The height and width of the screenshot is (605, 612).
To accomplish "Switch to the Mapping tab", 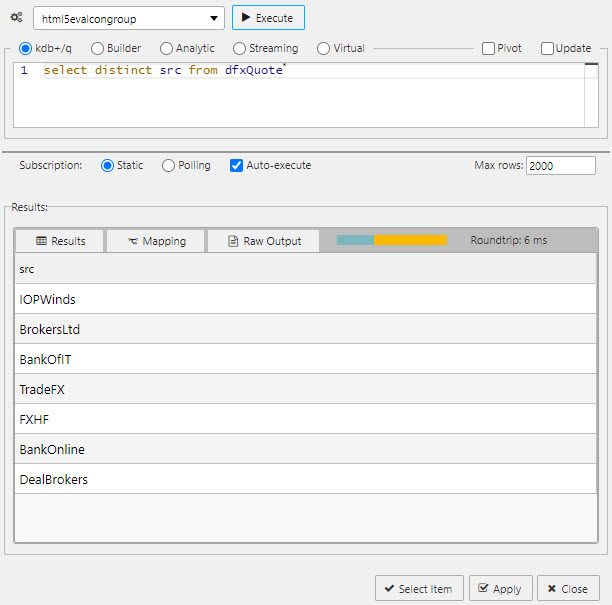I will pos(155,241).
